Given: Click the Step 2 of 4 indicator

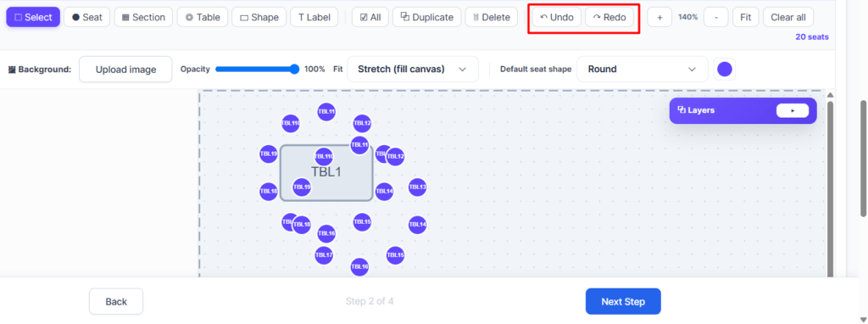Looking at the screenshot, I should (370, 302).
